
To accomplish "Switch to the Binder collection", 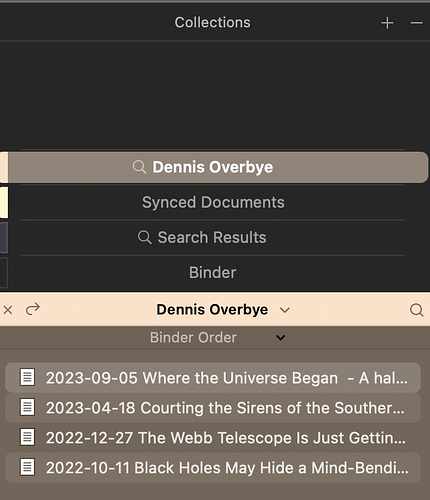I will 213,273.
